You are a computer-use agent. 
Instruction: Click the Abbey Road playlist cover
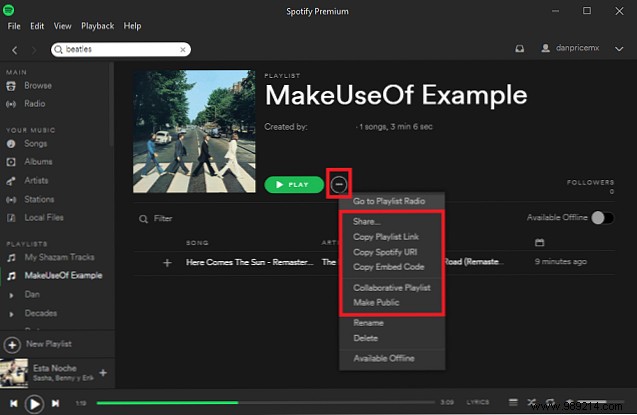pyautogui.click(x=194, y=132)
